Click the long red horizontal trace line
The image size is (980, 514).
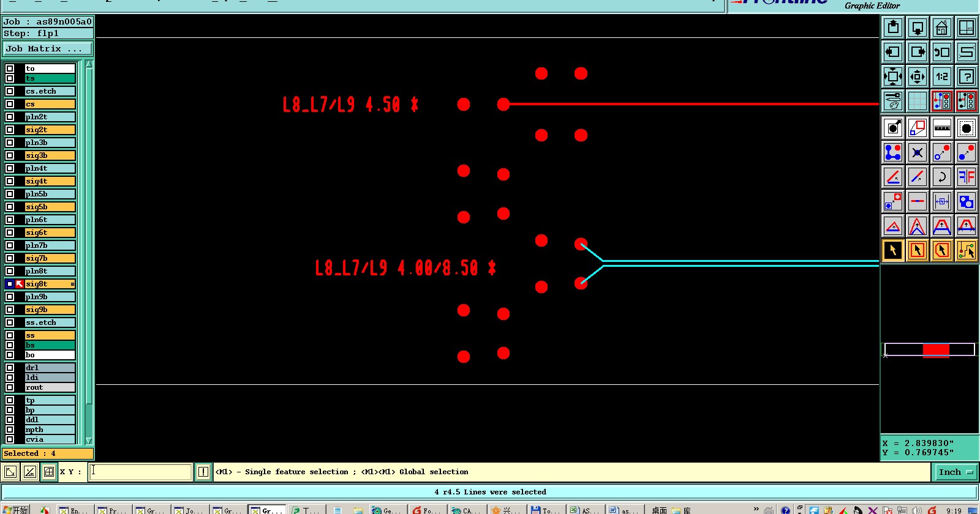pyautogui.click(x=692, y=104)
